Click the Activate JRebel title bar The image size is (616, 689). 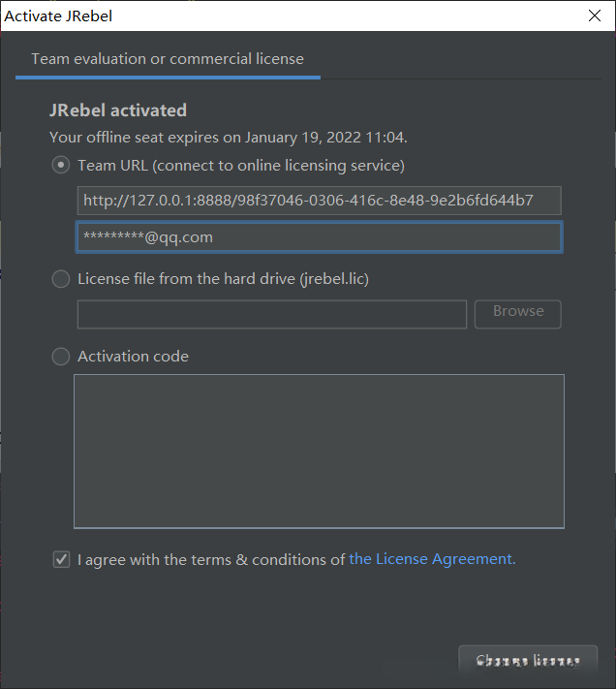[291, 16]
